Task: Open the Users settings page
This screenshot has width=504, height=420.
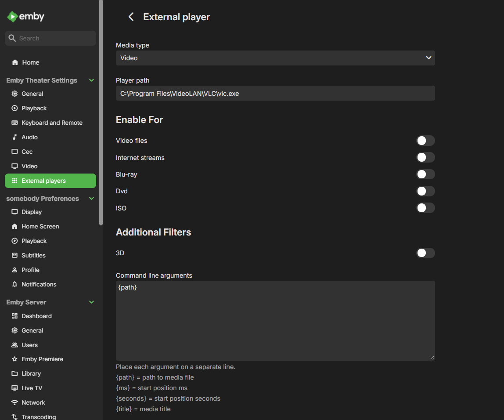Action: pos(29,345)
